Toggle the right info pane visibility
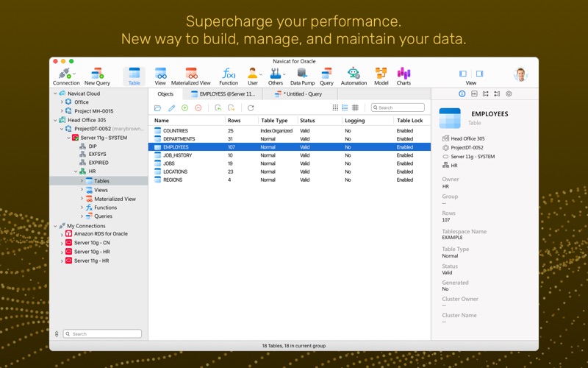The height and width of the screenshot is (368, 588). [x=480, y=74]
